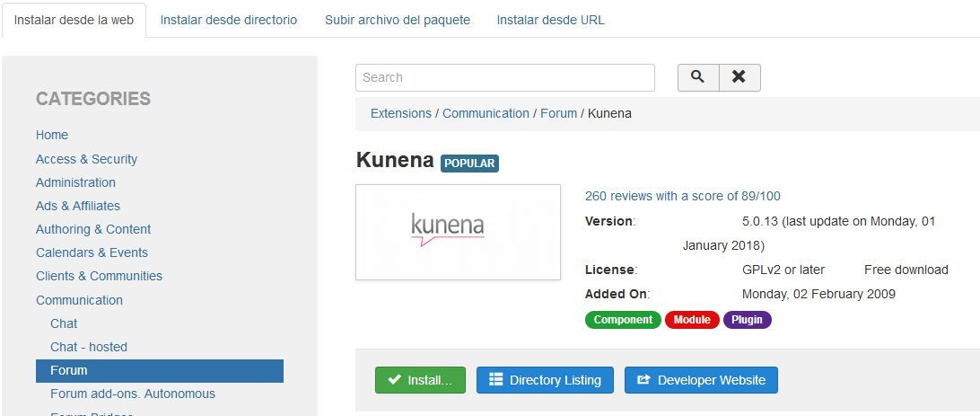
Task: Clear search with the X button
Action: [739, 77]
